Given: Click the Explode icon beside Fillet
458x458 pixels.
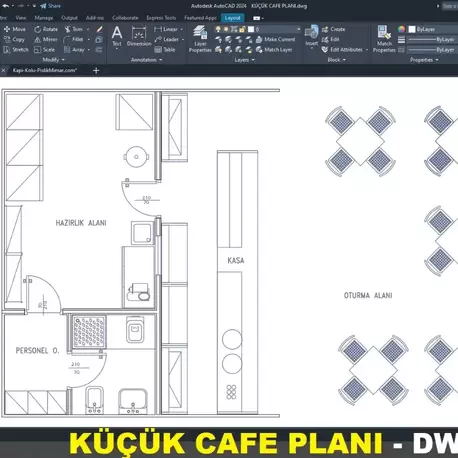Looking at the screenshot, I should pyautogui.click(x=99, y=40).
